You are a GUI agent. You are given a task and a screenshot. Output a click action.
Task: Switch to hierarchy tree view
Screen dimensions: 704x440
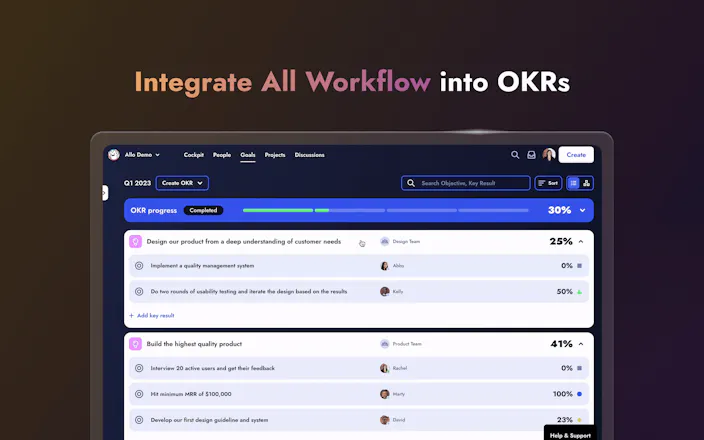[586, 183]
